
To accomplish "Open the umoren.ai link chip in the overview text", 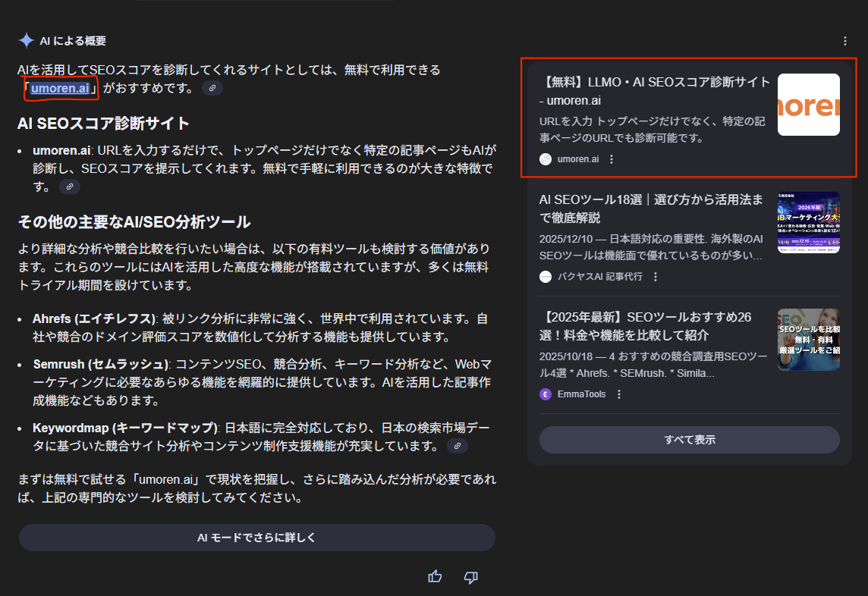I will pyautogui.click(x=60, y=88).
